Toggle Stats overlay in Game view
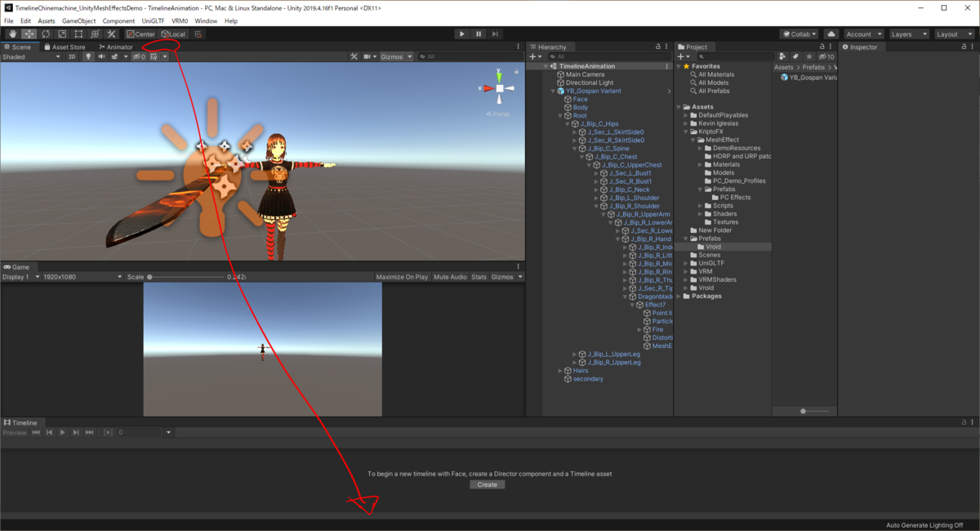The image size is (980, 531). pos(479,277)
